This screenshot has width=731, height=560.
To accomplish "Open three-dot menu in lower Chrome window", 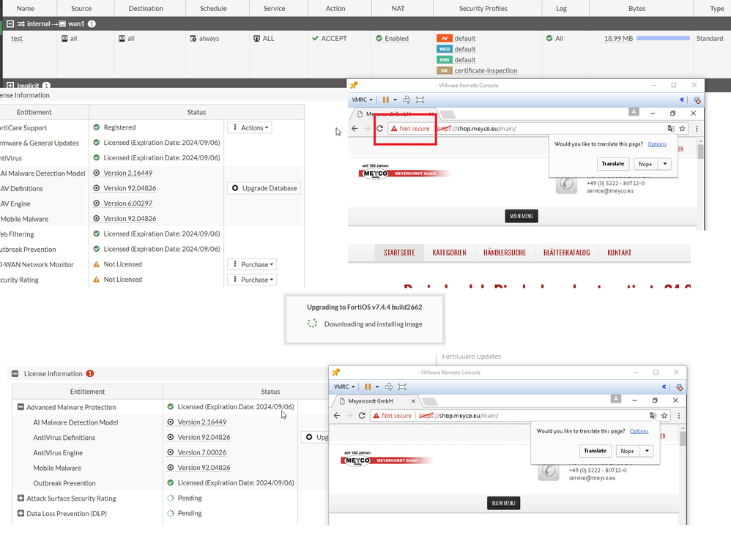I will [679, 416].
